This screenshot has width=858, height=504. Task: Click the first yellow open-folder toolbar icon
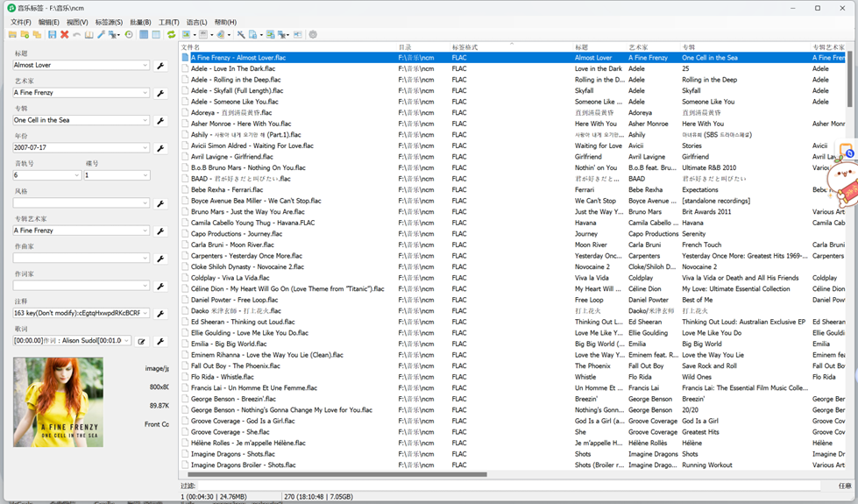[x=12, y=35]
